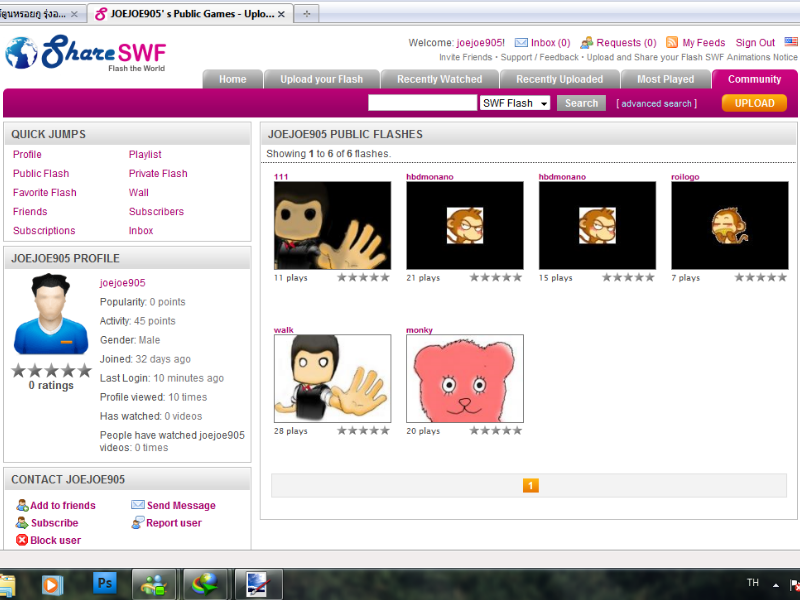Click the red Block user icon
800x600 pixels.
point(22,540)
